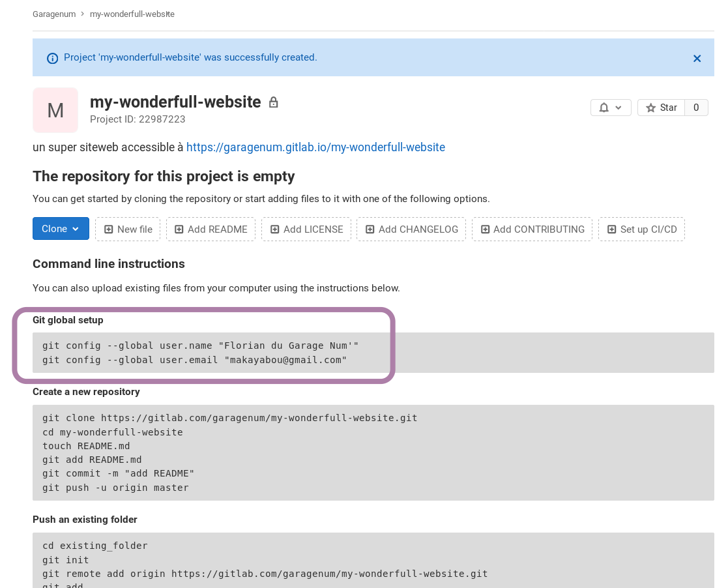Click the plus icon on New file
Image resolution: width=728 pixels, height=588 pixels.
[x=109, y=229]
